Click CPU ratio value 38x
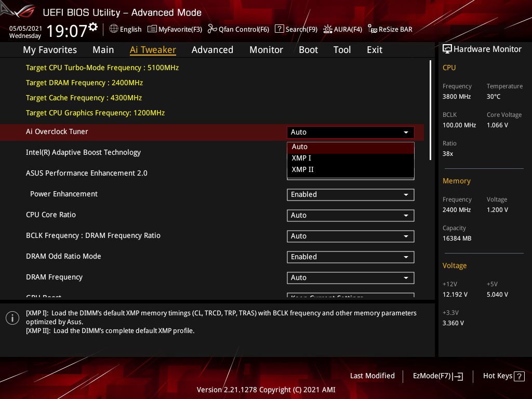Screen dimensions: 532x399 [x=447, y=154]
